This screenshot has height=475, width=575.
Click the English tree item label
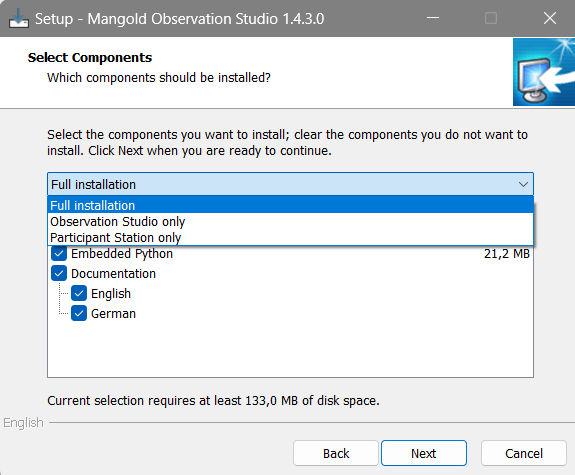coord(111,294)
